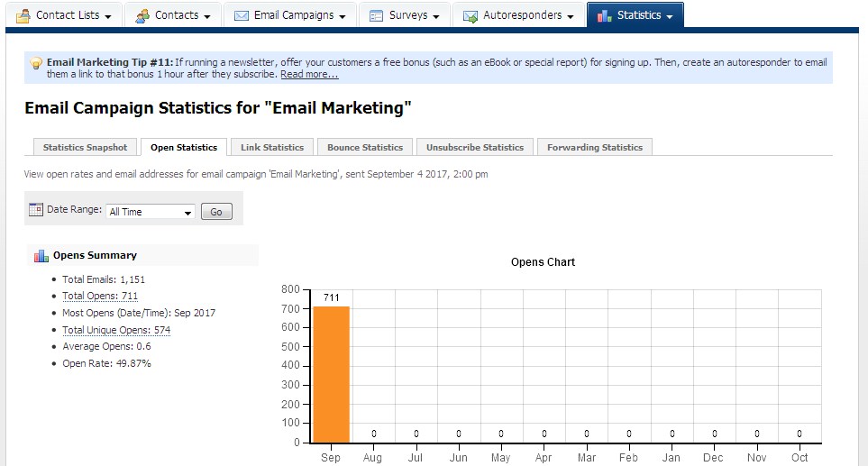Screen dimensions: 868x466
Task: Click the orange Sep bar in chart
Action: point(331,374)
